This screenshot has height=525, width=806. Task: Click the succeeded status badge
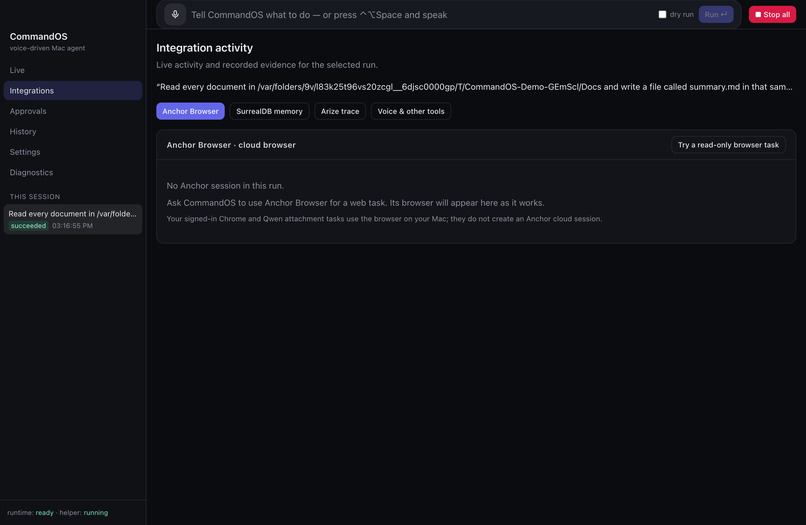click(x=28, y=226)
